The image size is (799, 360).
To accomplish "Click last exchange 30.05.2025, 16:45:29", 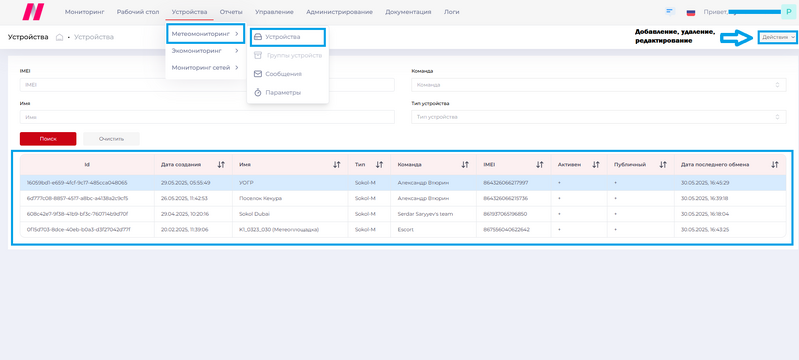I will [x=706, y=183].
